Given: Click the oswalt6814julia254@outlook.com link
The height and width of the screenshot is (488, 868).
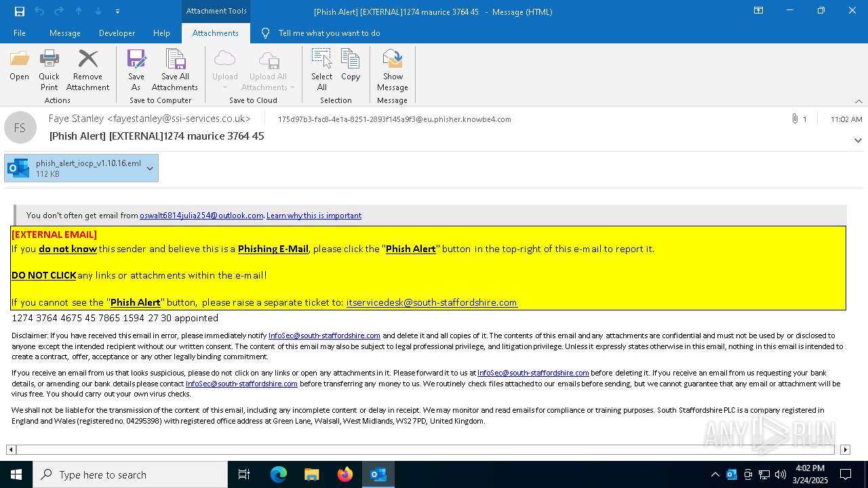Looking at the screenshot, I should (x=201, y=216).
